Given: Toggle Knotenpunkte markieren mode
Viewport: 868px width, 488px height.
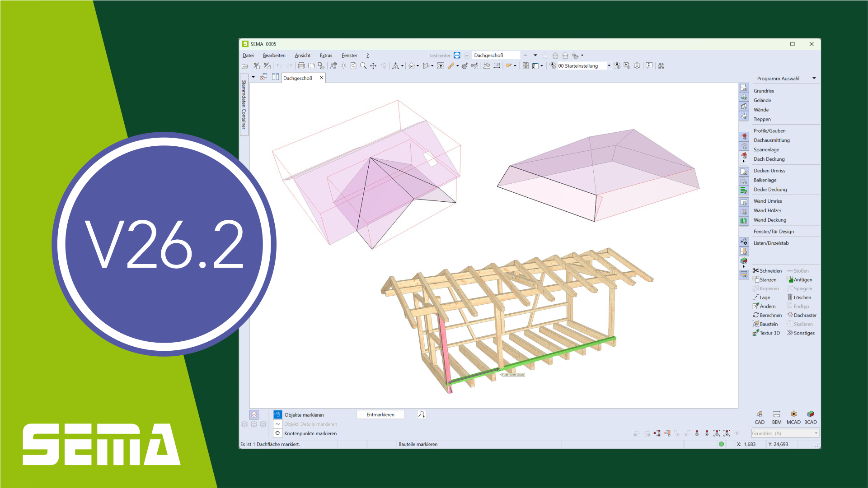Looking at the screenshot, I should tap(278, 433).
